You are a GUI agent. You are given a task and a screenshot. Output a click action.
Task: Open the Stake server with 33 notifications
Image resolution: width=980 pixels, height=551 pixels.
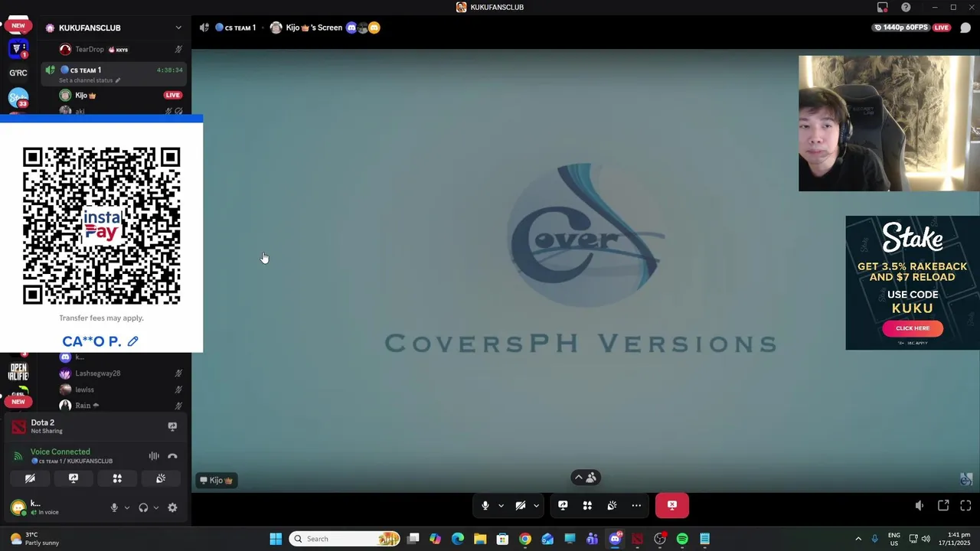pos(18,98)
